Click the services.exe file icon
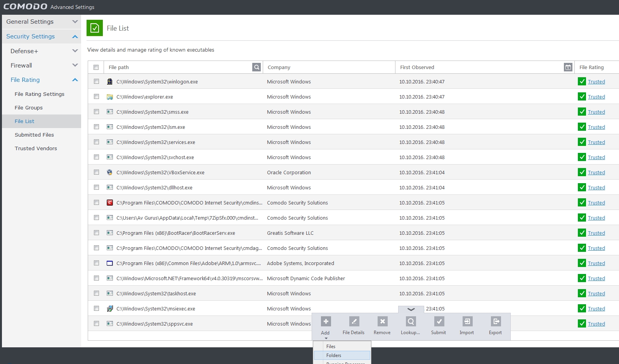The height and width of the screenshot is (364, 619). click(x=110, y=142)
